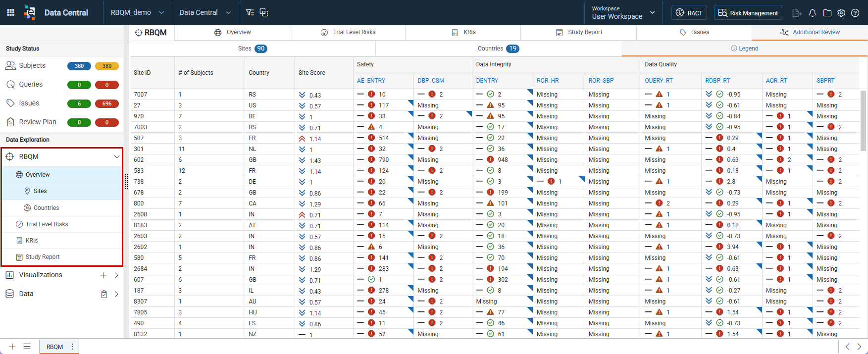
Task: Open the Legend sub-tab
Action: pos(744,49)
